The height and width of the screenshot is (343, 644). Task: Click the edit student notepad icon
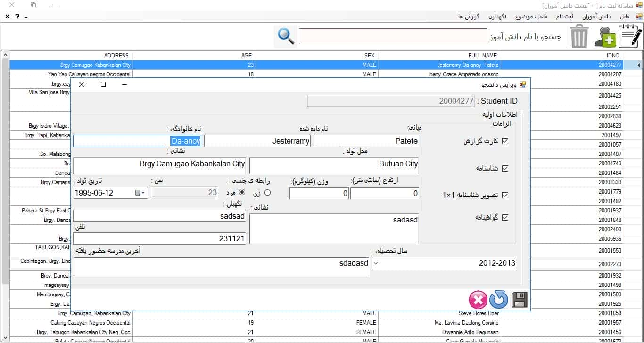click(x=630, y=36)
